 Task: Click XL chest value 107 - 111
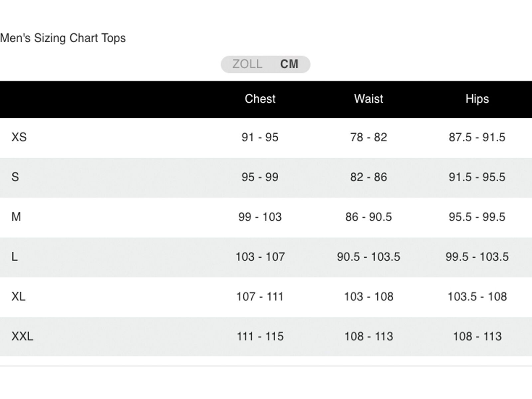260,296
